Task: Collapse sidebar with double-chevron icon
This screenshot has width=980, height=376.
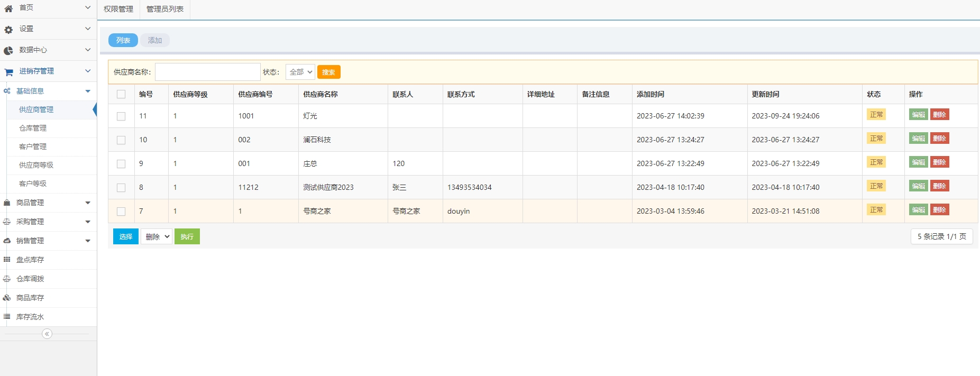Action: (x=47, y=334)
